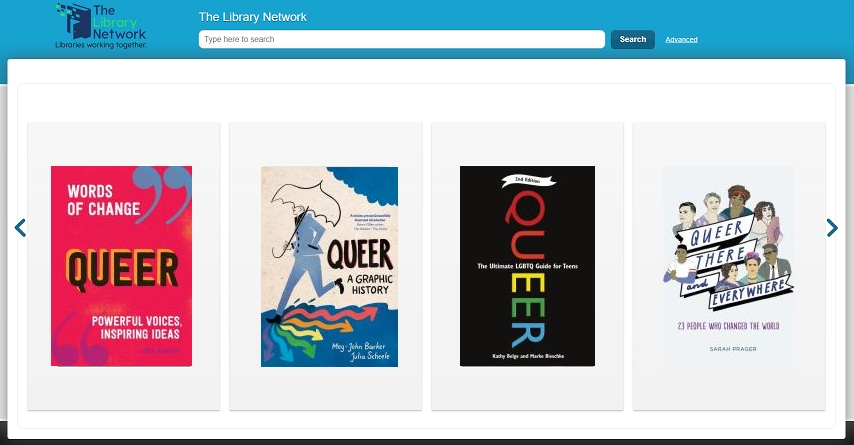Viewport: 854px width, 445px height.
Task: Click 'The Library Network' logo wordmark text
Action: coord(119,22)
